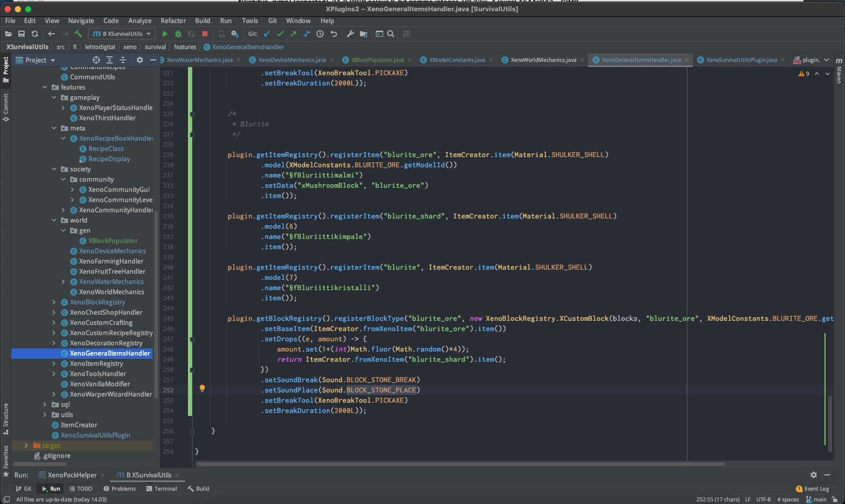Toggle read-only lock icon in status bar
The width and height of the screenshot is (845, 504).
click(x=835, y=499)
